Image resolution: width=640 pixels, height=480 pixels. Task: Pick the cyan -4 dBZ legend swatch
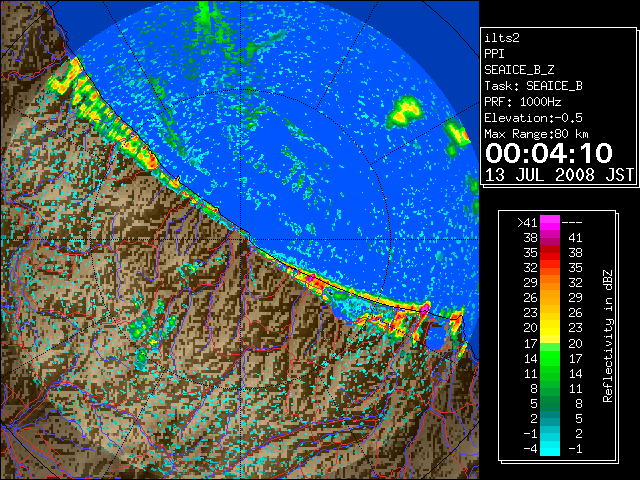pyautogui.click(x=549, y=448)
